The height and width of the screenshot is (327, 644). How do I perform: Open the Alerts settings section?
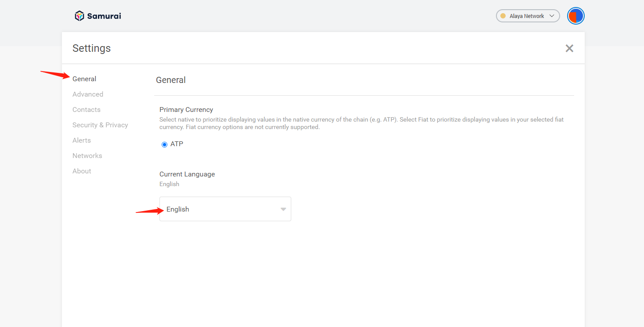[x=82, y=140]
